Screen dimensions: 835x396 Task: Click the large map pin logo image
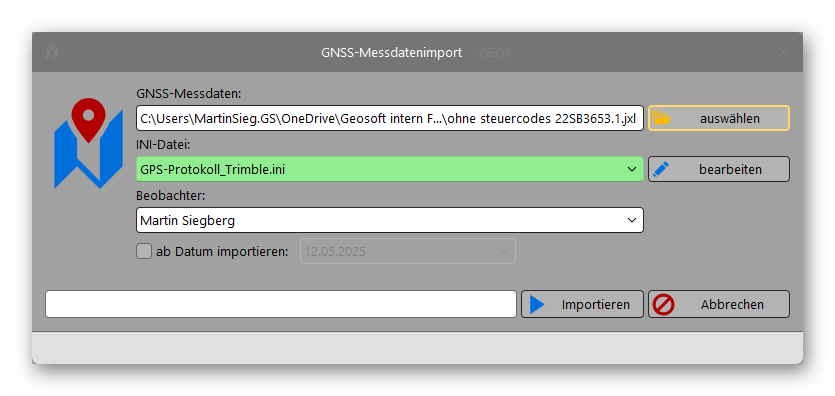pos(88,143)
